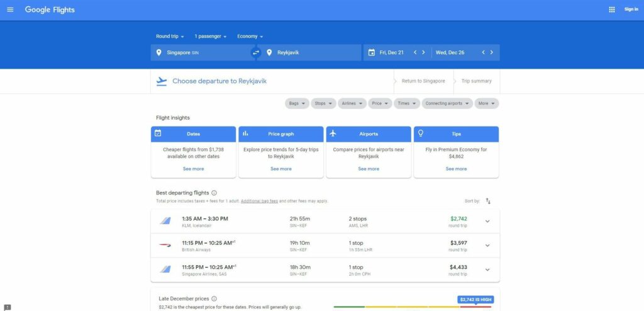
Task: Open the Price graph insight tab
Action: click(x=281, y=133)
